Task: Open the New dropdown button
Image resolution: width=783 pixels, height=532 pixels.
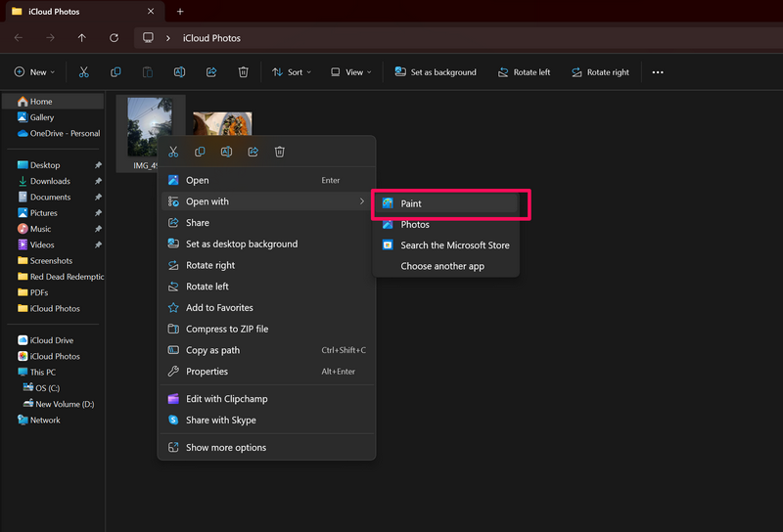Action: tap(34, 72)
